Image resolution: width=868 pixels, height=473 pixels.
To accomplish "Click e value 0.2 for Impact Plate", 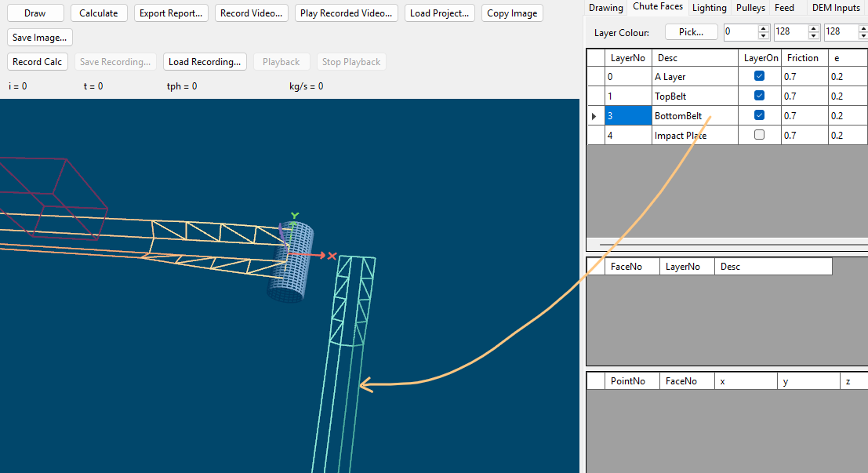I will tap(848, 135).
